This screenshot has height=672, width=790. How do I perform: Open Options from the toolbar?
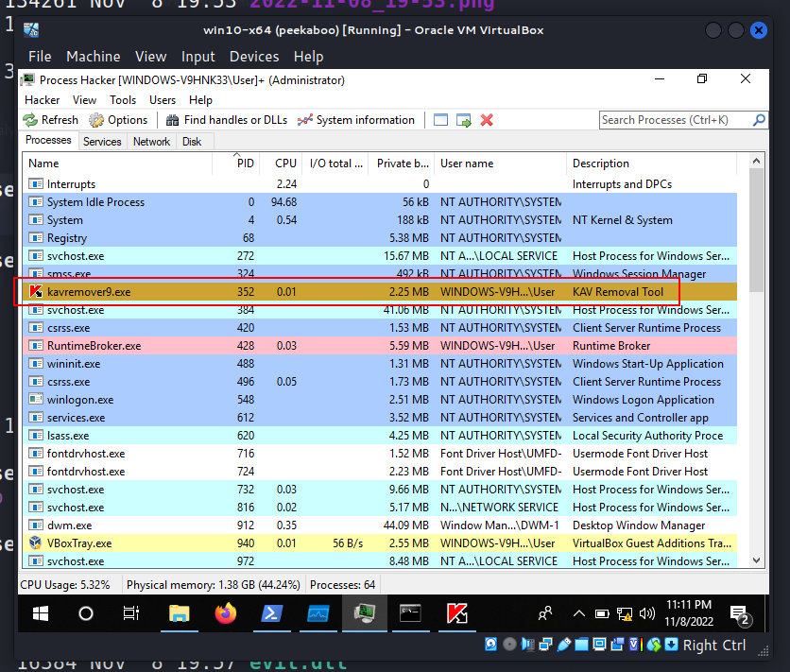[x=118, y=120]
